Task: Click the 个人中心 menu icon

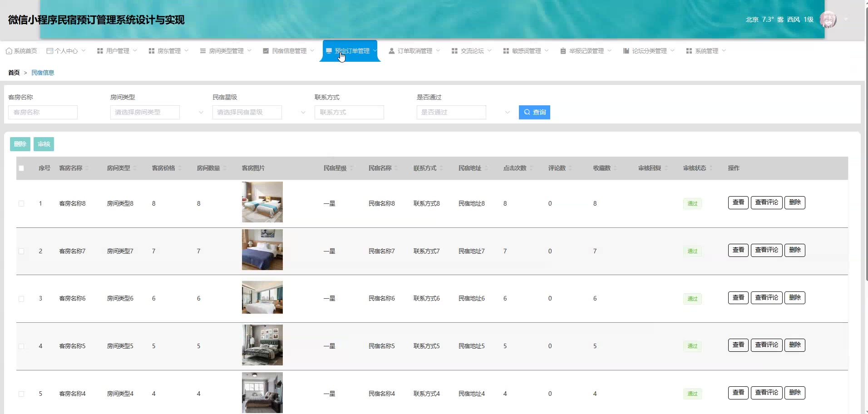Action: pyautogui.click(x=50, y=51)
